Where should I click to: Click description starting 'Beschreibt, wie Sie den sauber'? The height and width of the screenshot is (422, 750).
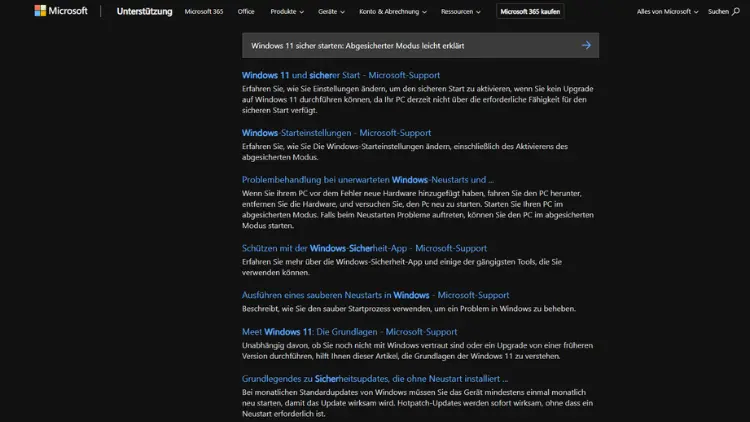(408, 309)
